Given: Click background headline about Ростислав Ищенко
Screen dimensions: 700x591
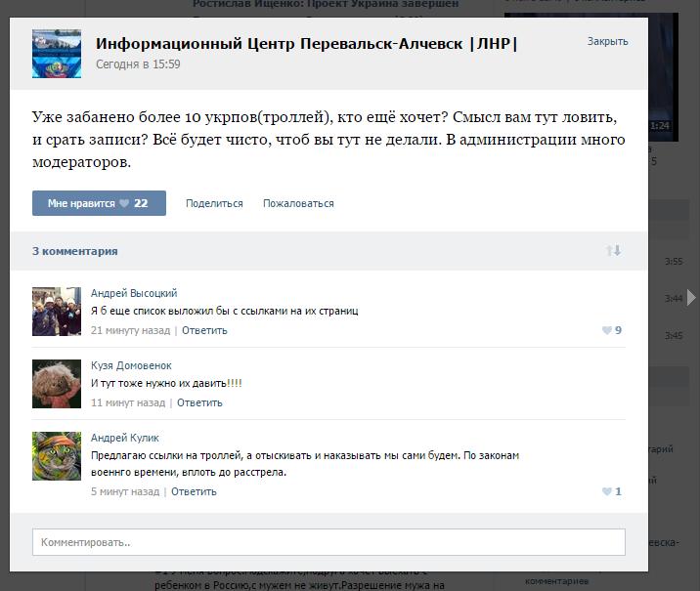Looking at the screenshot, I should point(326,5).
